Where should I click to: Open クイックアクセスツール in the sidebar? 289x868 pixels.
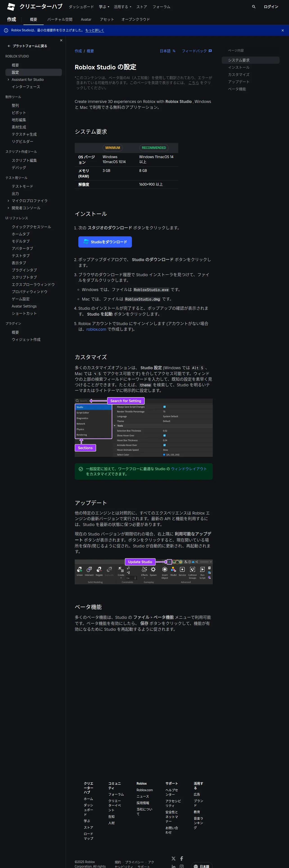click(x=31, y=227)
